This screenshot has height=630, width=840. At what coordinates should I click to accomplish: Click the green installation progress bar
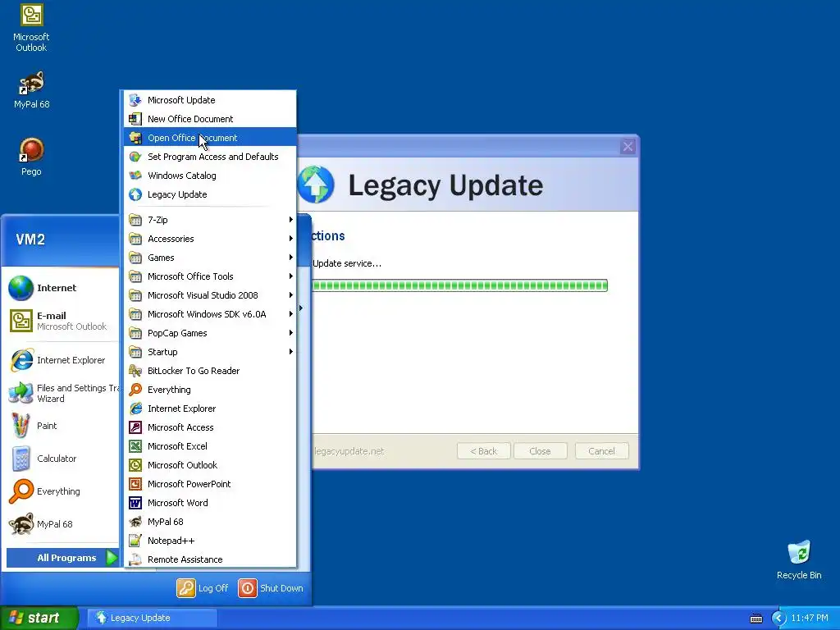pyautogui.click(x=459, y=285)
